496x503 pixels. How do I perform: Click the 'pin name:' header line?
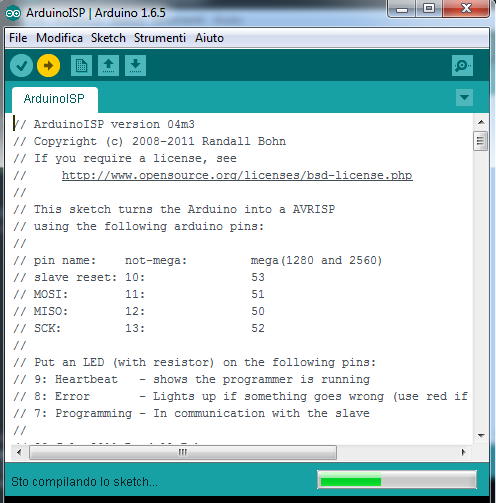pyautogui.click(x=198, y=260)
